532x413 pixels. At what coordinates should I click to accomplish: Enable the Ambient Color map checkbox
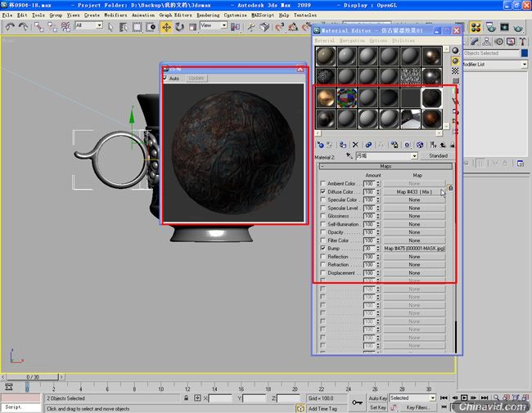point(322,183)
